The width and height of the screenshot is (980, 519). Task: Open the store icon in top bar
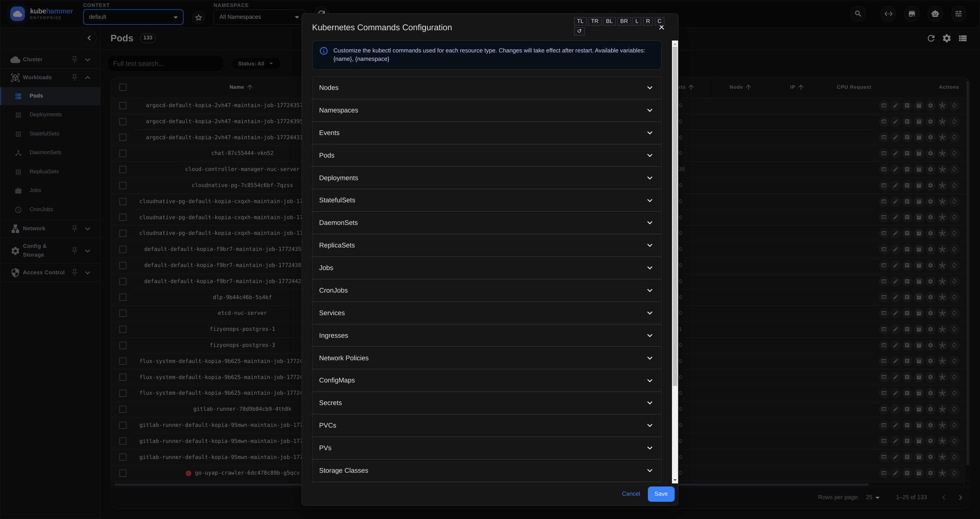click(912, 14)
